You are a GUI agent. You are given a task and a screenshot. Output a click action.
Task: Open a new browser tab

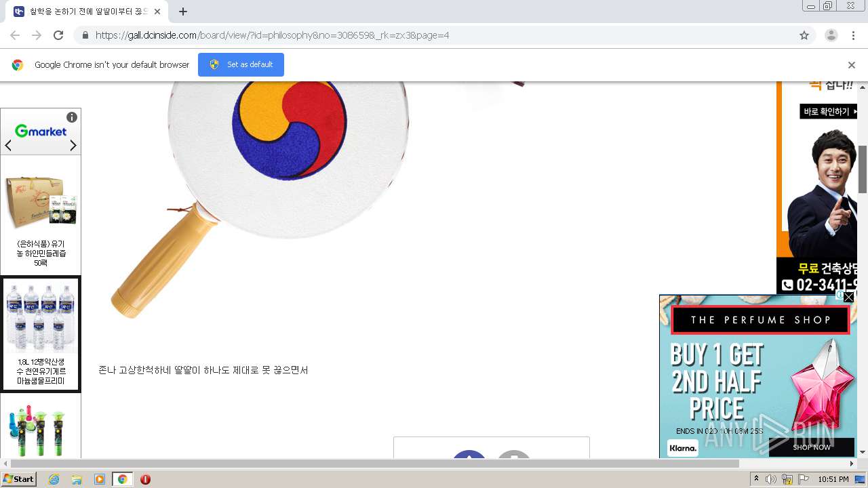click(x=182, y=12)
